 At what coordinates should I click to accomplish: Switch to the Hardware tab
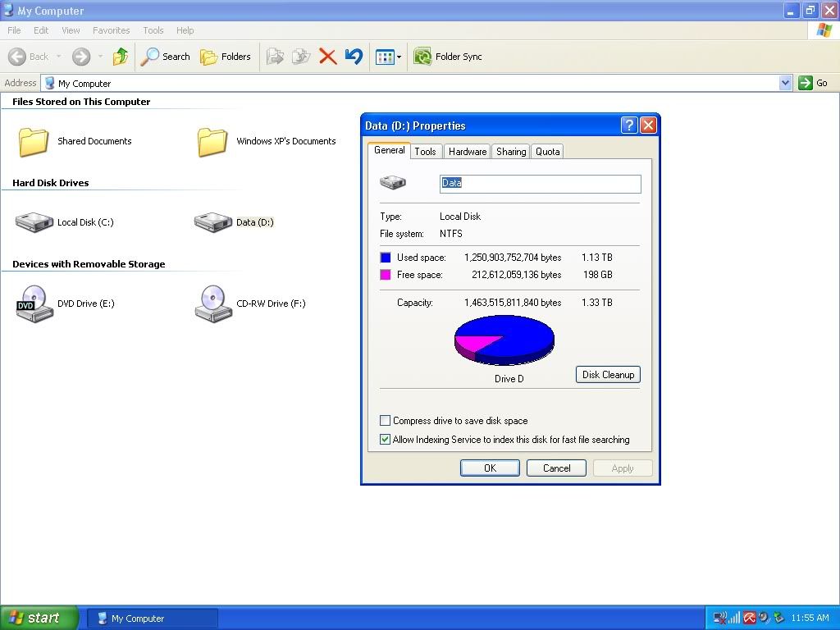point(468,152)
